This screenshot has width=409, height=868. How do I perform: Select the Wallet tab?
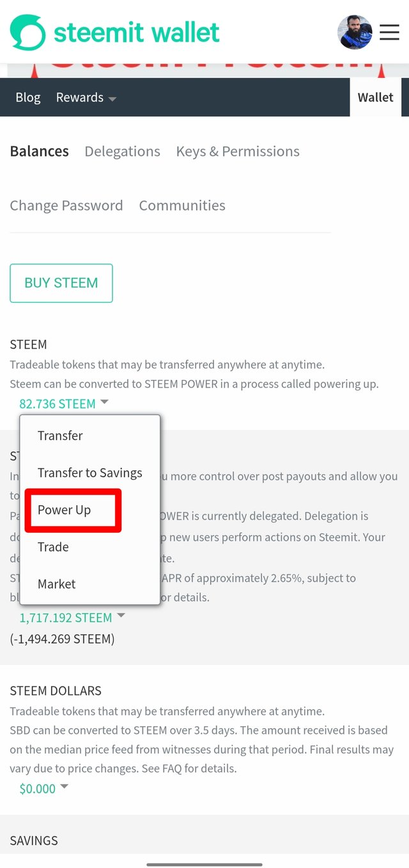tap(375, 98)
